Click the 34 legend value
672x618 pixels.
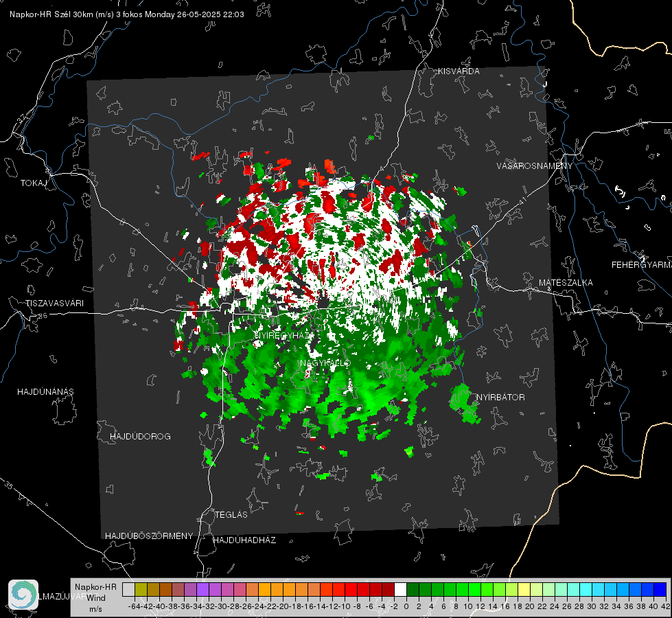point(616,606)
